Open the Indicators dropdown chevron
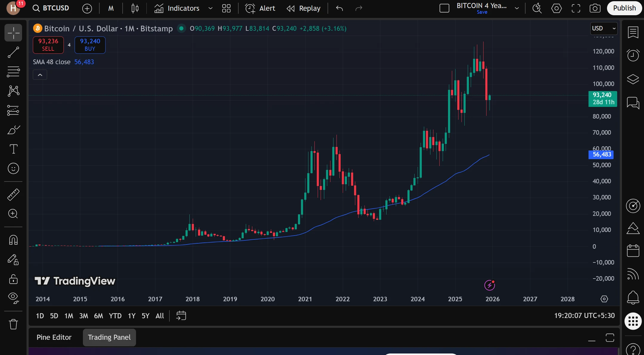Screen dimensions: 644x355 click(x=210, y=8)
